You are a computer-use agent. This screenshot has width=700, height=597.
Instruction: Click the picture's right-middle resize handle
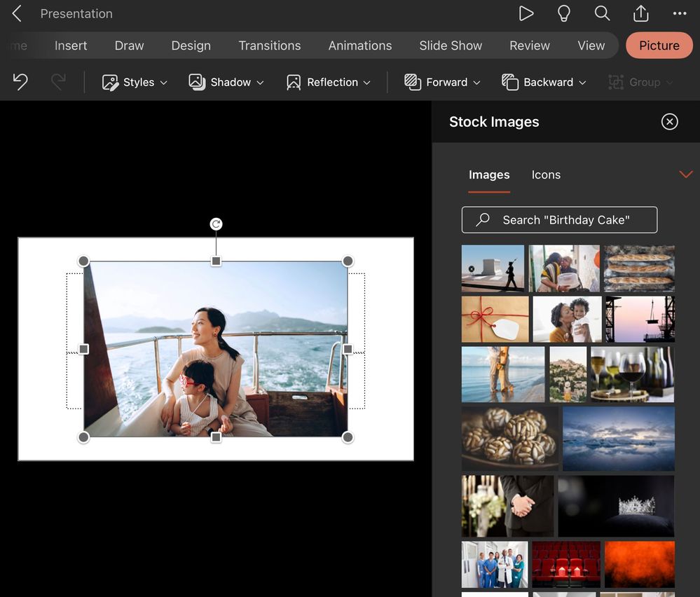tap(348, 349)
